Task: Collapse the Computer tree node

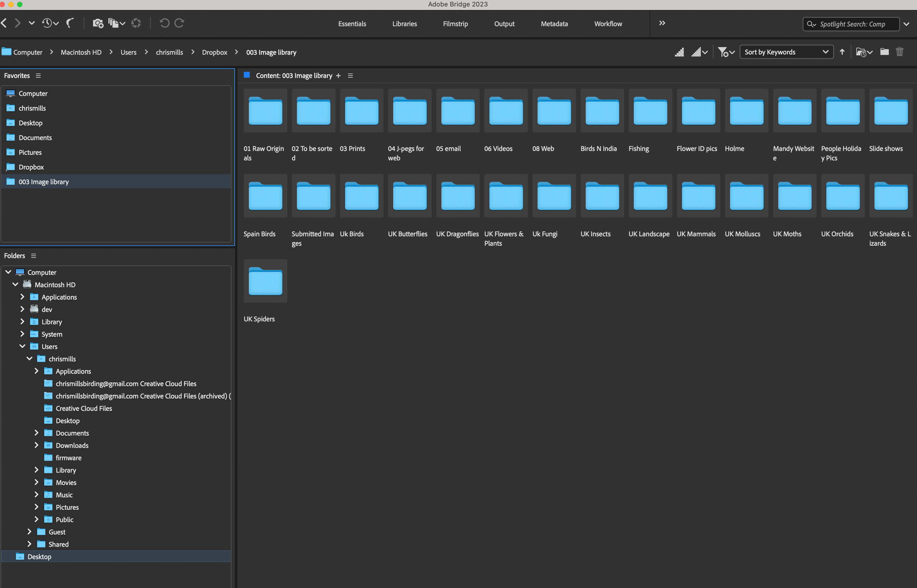Action: pyautogui.click(x=8, y=272)
